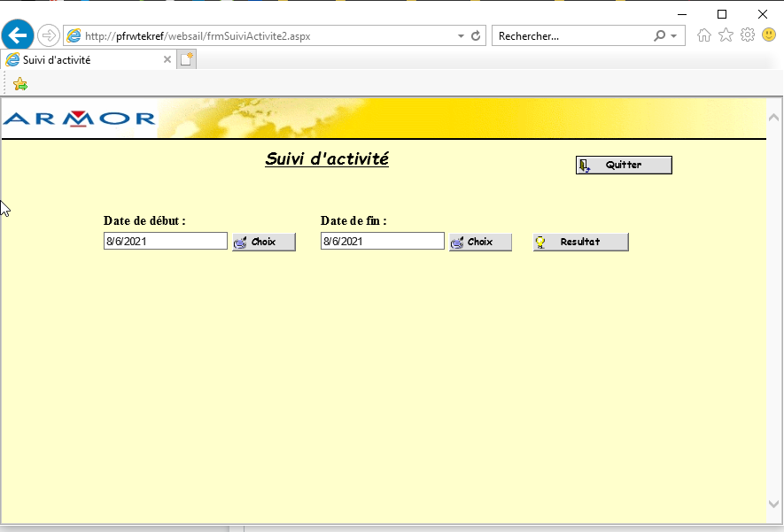Viewport: 784px width, 532px height.
Task: Click the add to favorites bar icon
Action: pyautogui.click(x=20, y=84)
